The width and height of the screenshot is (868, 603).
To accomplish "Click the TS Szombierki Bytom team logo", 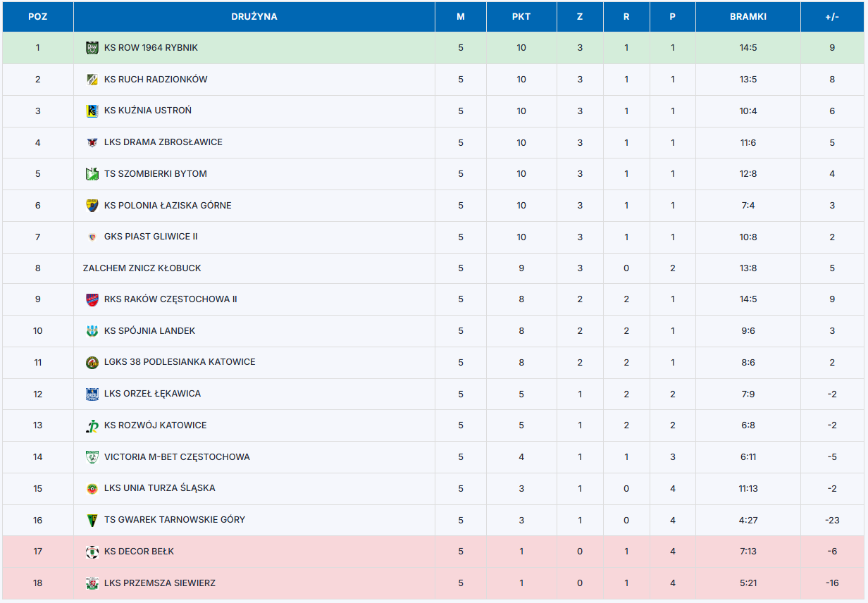I will [x=92, y=174].
